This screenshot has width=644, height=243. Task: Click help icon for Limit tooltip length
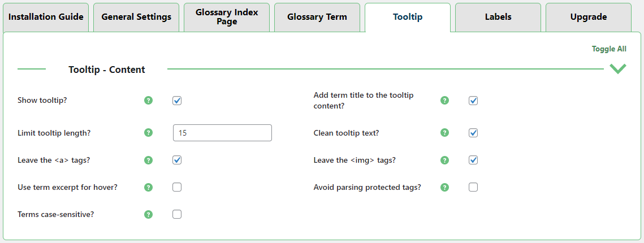[x=148, y=133]
